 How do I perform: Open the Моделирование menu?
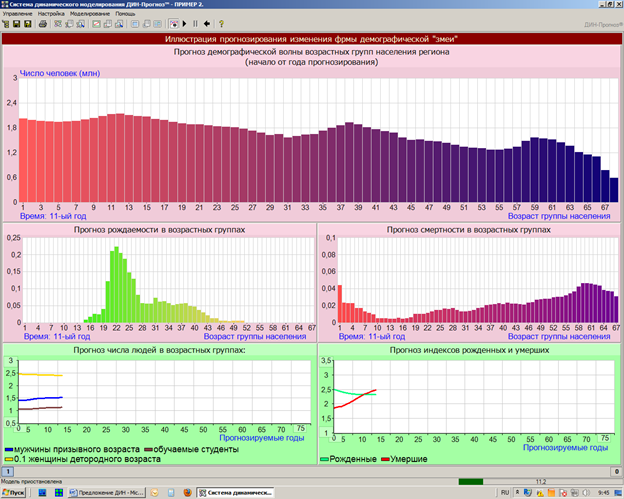[90, 13]
